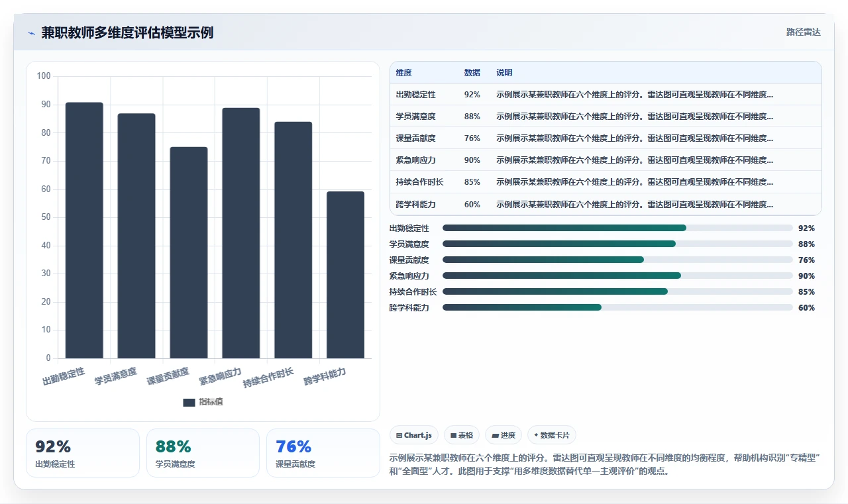Click the 说明 column header

point(504,73)
